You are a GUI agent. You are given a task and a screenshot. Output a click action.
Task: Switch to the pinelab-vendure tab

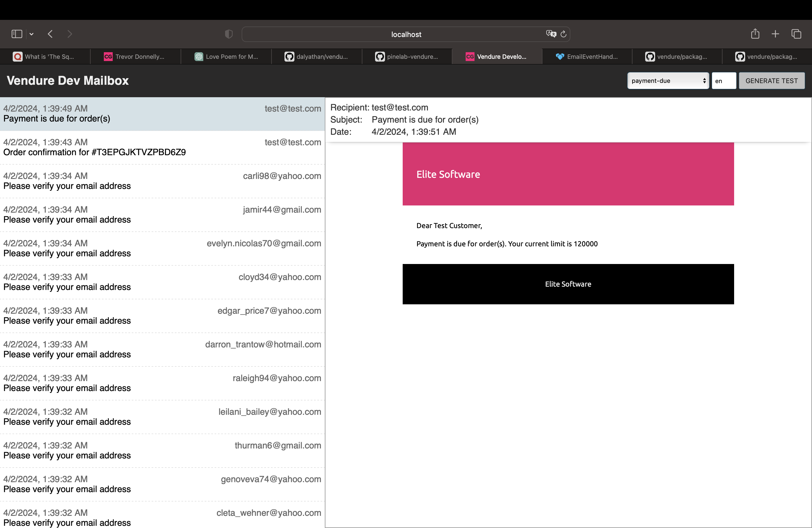click(407, 57)
